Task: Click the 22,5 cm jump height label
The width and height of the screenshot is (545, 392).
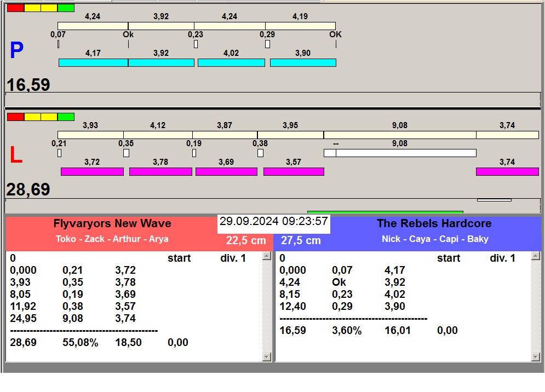Action: (x=246, y=241)
